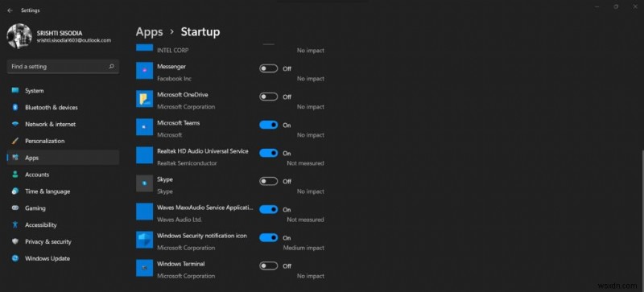
Task: Click the outlook.com account email
Action: [74, 40]
